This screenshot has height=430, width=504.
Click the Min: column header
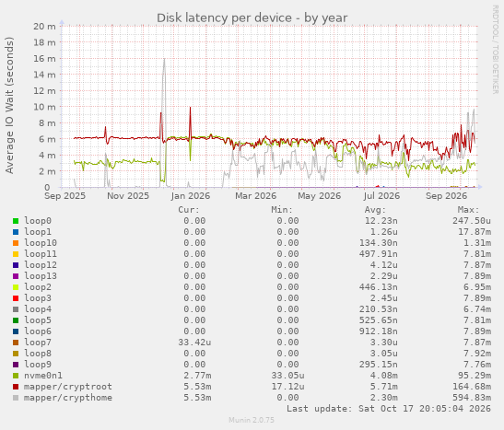282,210
